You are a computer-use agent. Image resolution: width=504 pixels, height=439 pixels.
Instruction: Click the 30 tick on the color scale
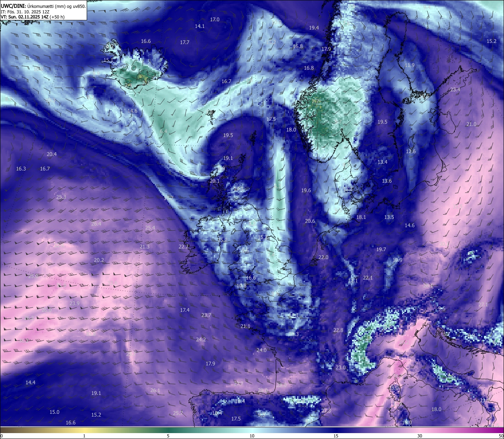pyautogui.click(x=420, y=435)
